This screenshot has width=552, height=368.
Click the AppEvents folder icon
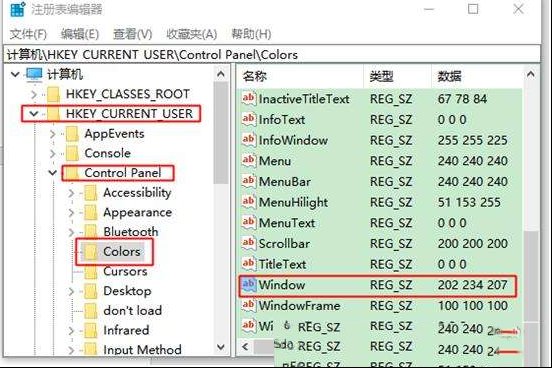(x=72, y=134)
